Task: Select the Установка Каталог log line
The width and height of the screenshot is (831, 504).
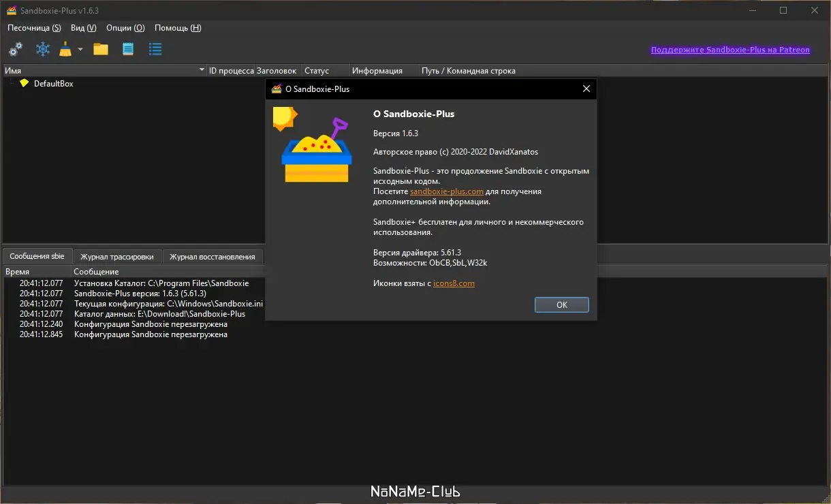Action: (161, 283)
